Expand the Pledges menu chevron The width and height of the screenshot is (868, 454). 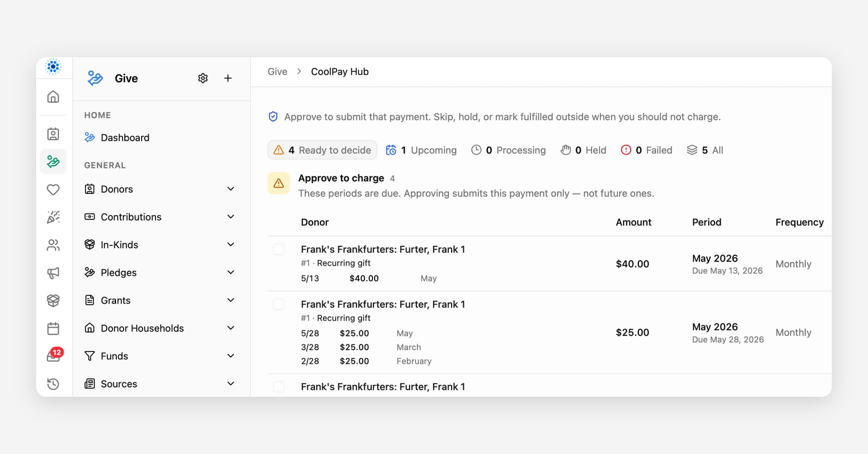(231, 273)
